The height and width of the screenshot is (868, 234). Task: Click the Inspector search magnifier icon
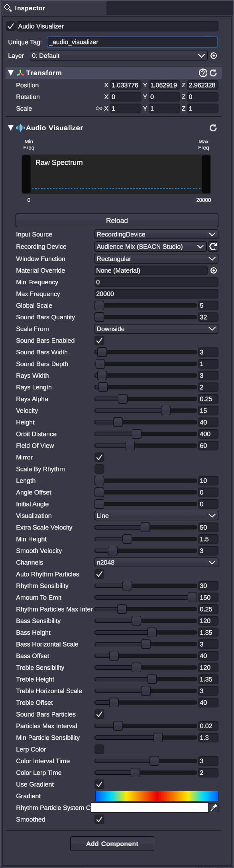7,8
